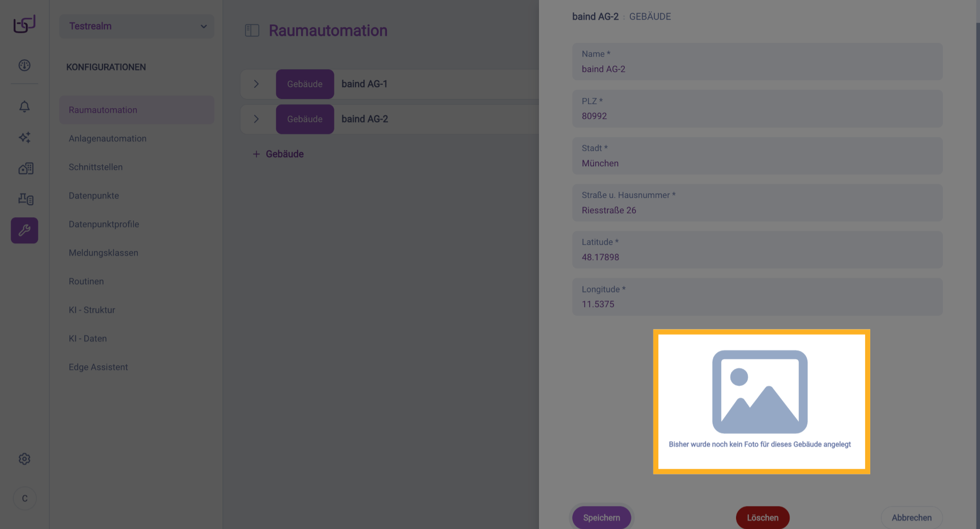Save the building with Speichern
Viewport: 980px width, 529px height.
point(601,517)
